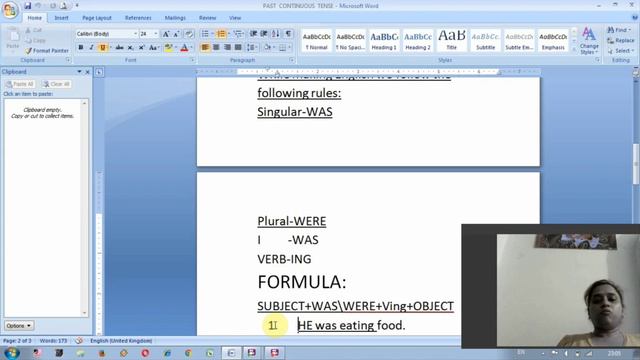Apply the Heading 1 style

coord(384,41)
